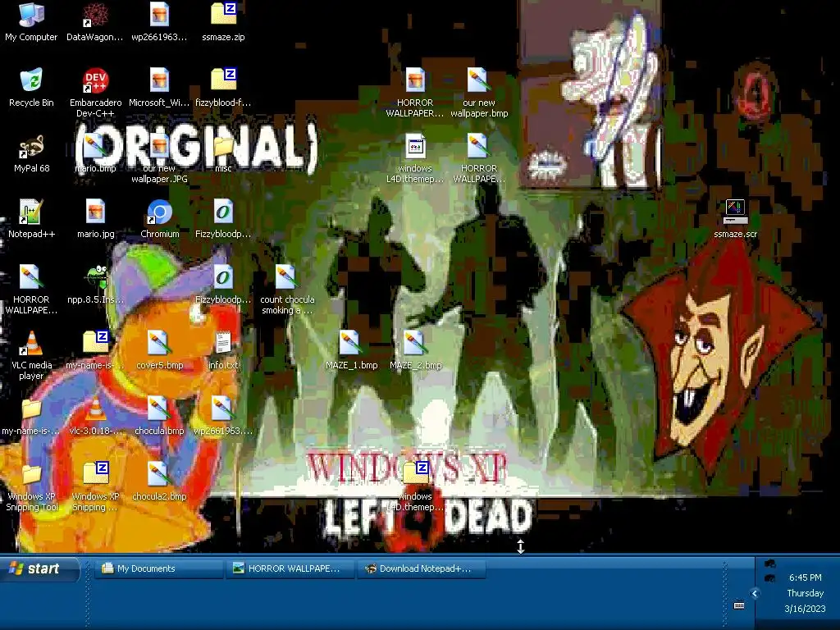
Task: Open the Chromium browser shortcut
Action: click(159, 212)
